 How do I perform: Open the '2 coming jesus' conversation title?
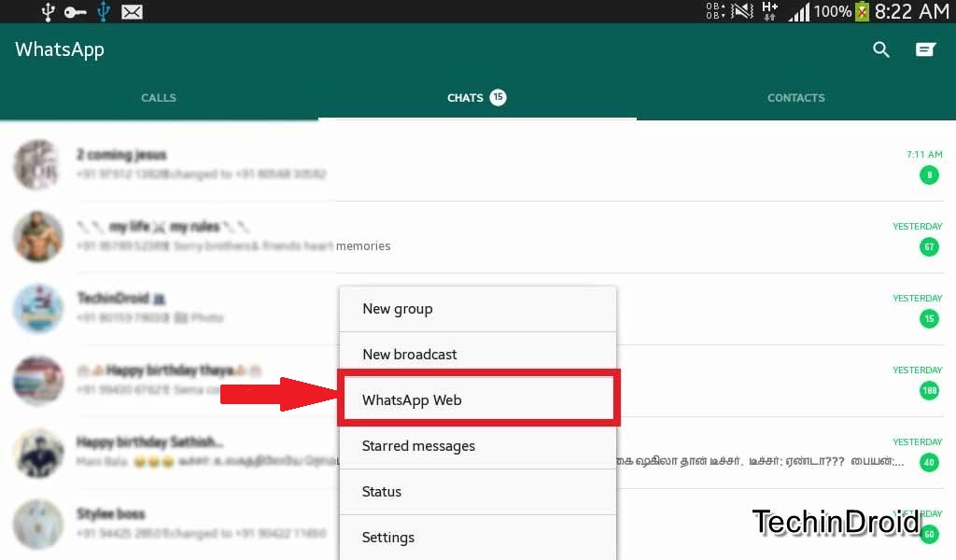121,155
